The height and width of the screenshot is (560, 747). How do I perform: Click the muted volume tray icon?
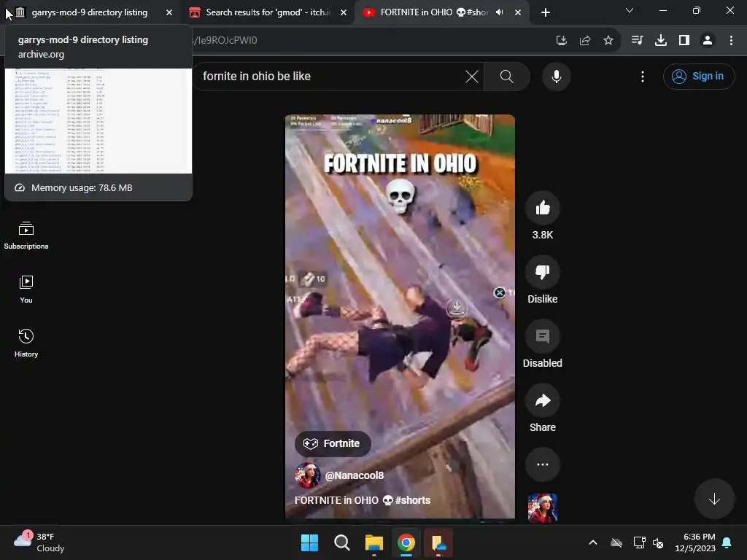pos(658,542)
